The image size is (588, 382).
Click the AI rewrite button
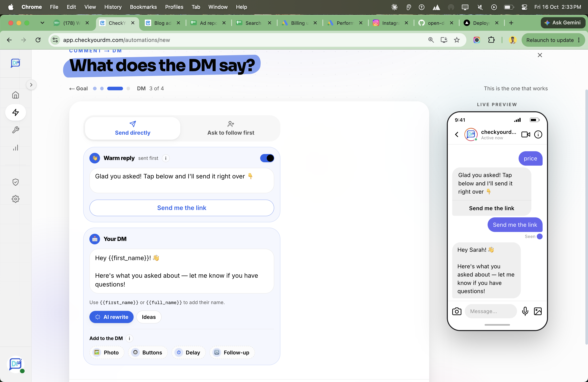pos(111,317)
